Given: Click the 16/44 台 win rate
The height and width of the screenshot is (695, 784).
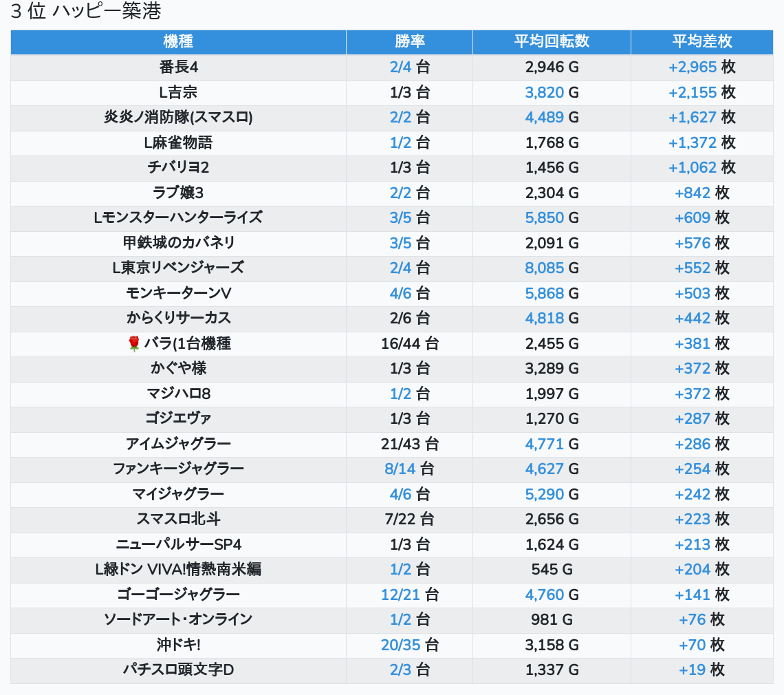Looking at the screenshot, I should [x=409, y=343].
